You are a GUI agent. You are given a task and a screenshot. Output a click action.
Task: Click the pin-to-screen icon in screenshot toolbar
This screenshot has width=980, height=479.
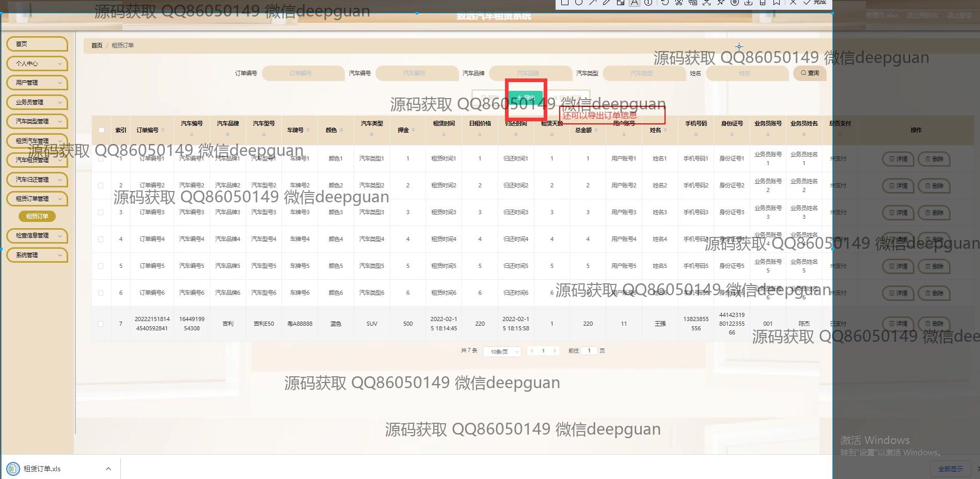(721, 3)
